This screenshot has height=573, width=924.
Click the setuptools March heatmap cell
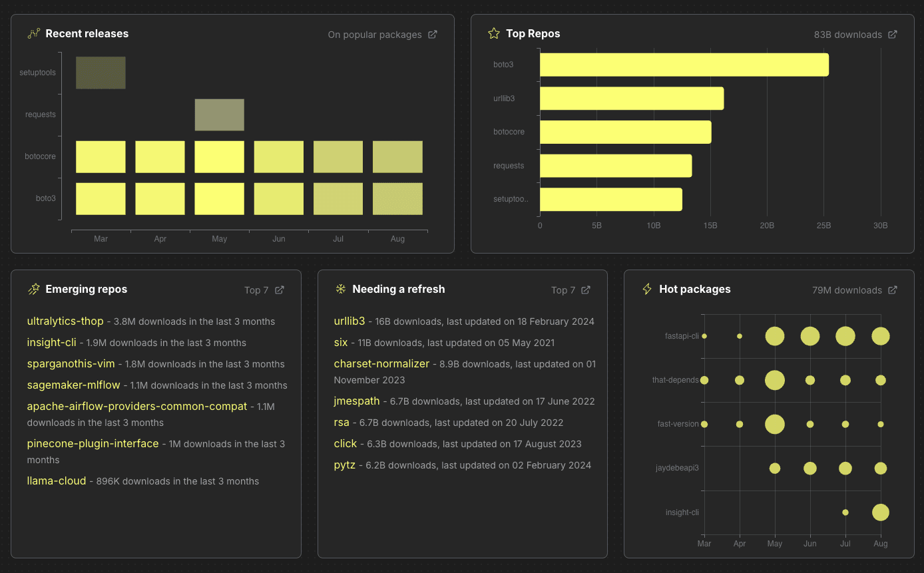pos(101,73)
